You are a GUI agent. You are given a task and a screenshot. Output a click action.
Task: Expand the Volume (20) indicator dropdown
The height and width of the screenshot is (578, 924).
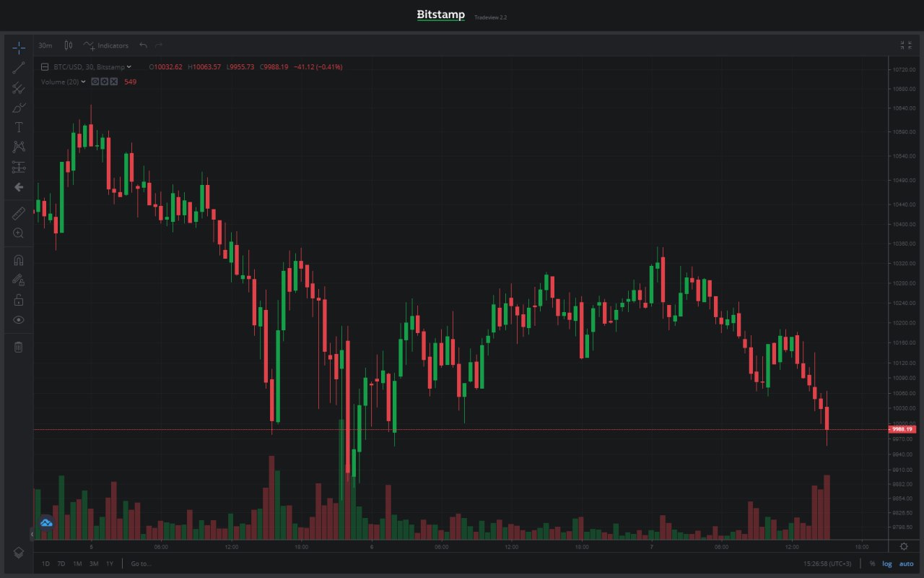(83, 82)
